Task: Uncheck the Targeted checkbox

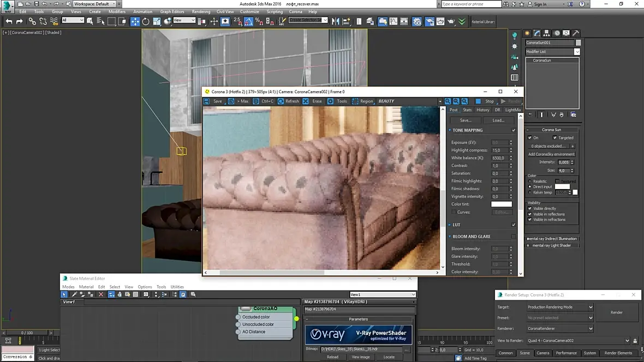Action: tap(555, 138)
